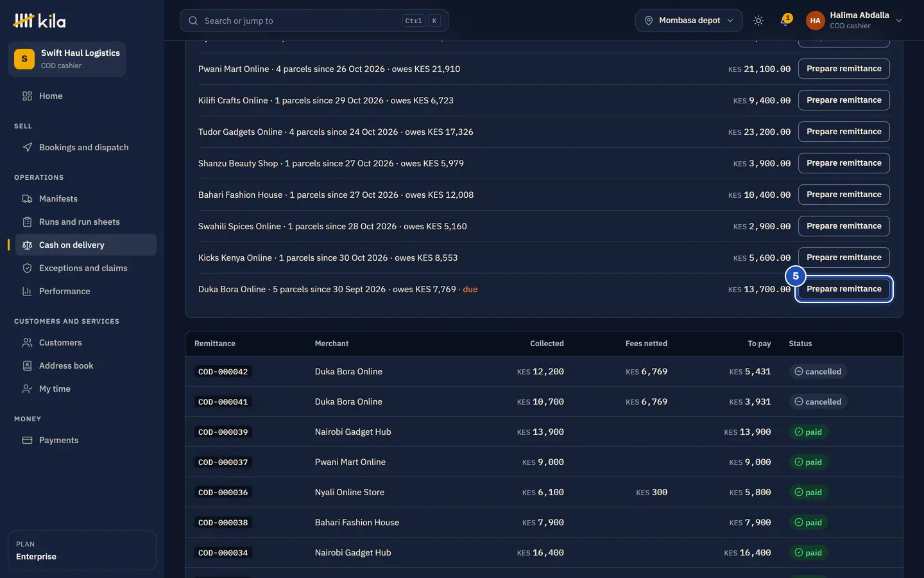Select the KES 5,600.00 amount for Kicks Kenya
The image size is (924, 578).
[762, 258]
